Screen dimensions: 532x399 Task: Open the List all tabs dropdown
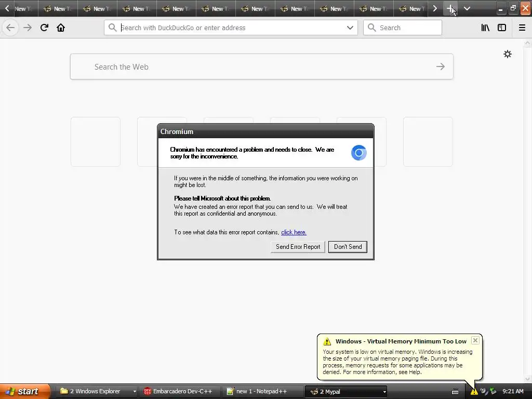467,8
